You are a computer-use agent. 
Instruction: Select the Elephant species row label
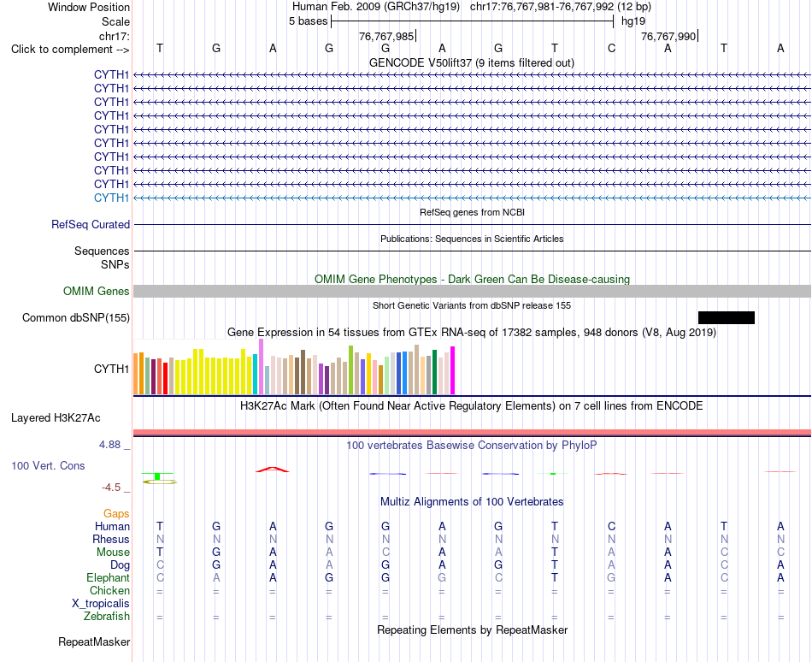pyautogui.click(x=108, y=577)
